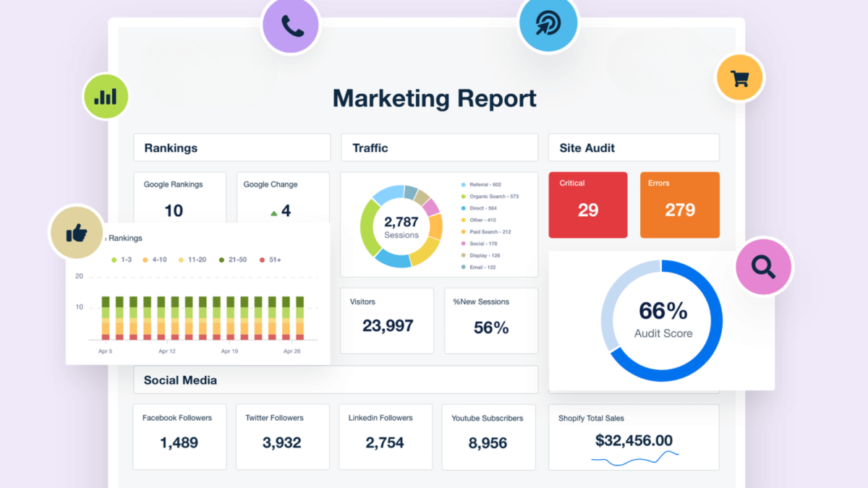Viewport: 868px width, 488px height.
Task: Click the 66% Audit Score gauge
Action: click(662, 320)
